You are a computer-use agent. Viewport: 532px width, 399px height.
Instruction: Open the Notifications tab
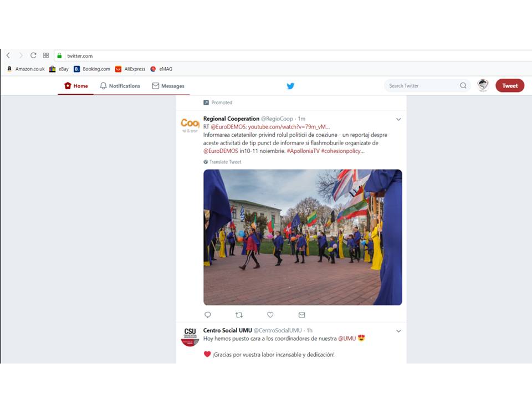(120, 86)
